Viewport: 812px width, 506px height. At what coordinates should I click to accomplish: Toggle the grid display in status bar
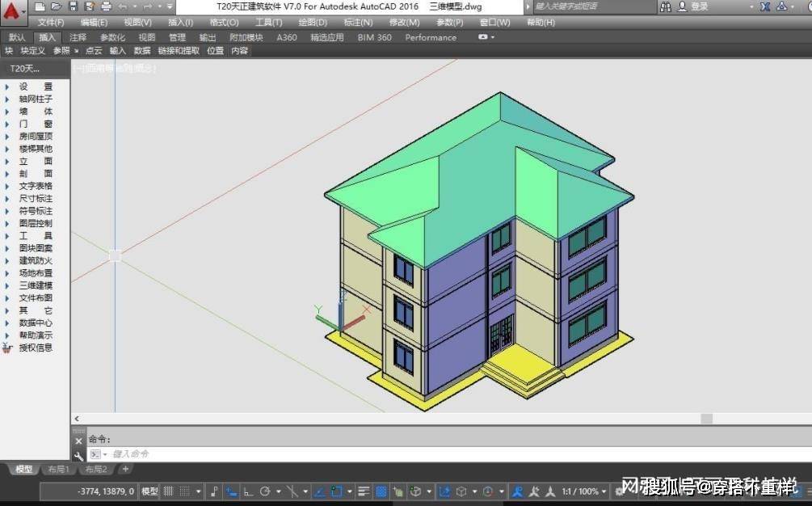click(x=168, y=491)
